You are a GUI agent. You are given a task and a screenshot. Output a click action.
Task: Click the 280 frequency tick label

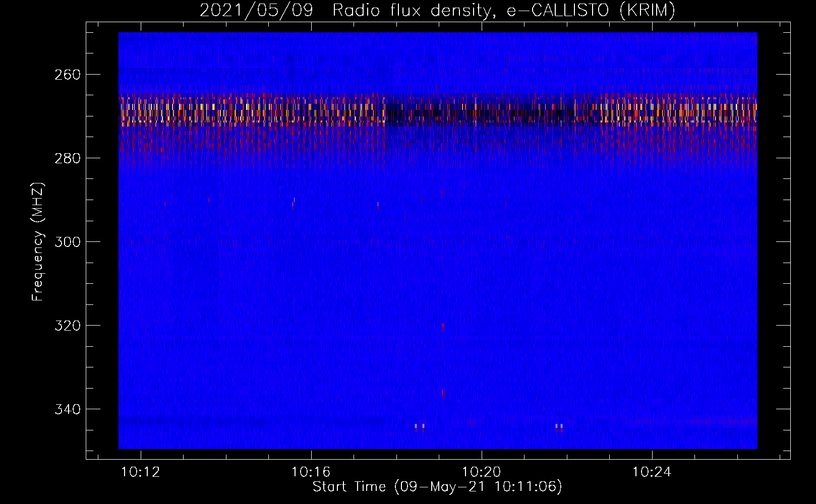pos(67,158)
